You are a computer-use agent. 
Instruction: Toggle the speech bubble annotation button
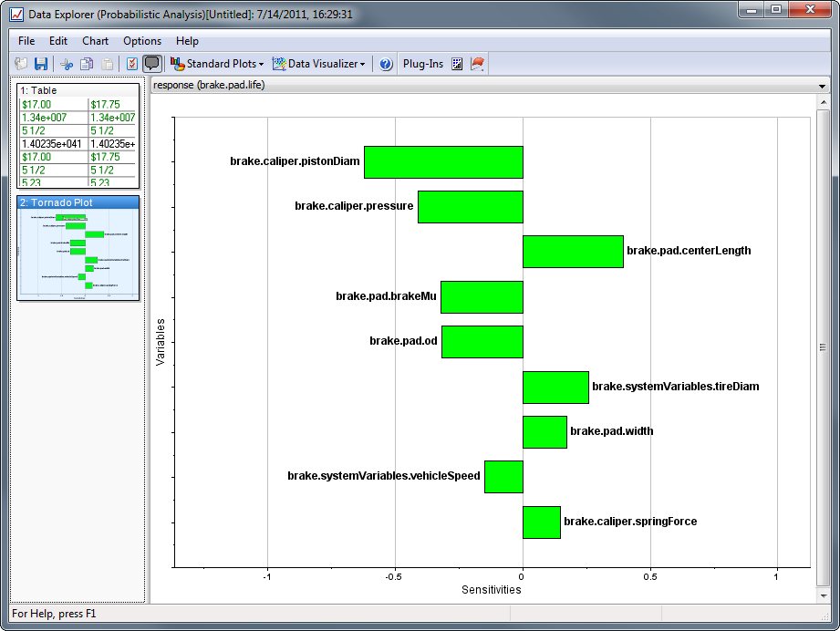pyautogui.click(x=152, y=64)
